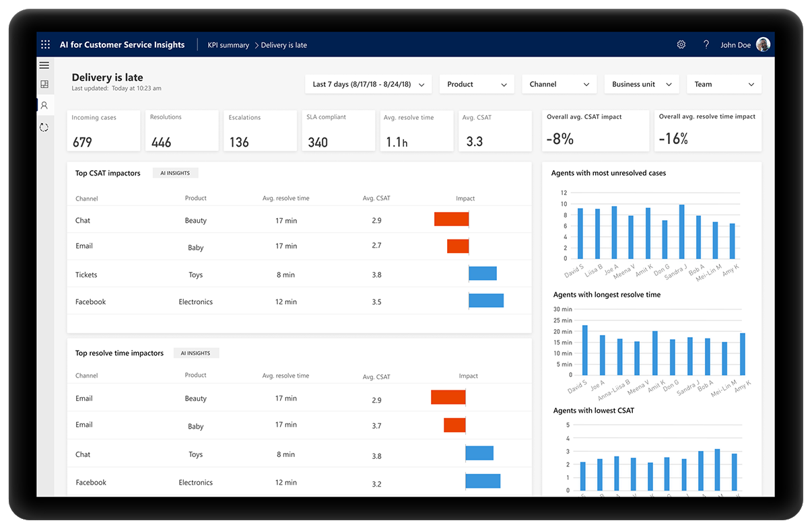Open the settings gear icon
Image resolution: width=812 pixels, height=529 pixels.
point(681,44)
